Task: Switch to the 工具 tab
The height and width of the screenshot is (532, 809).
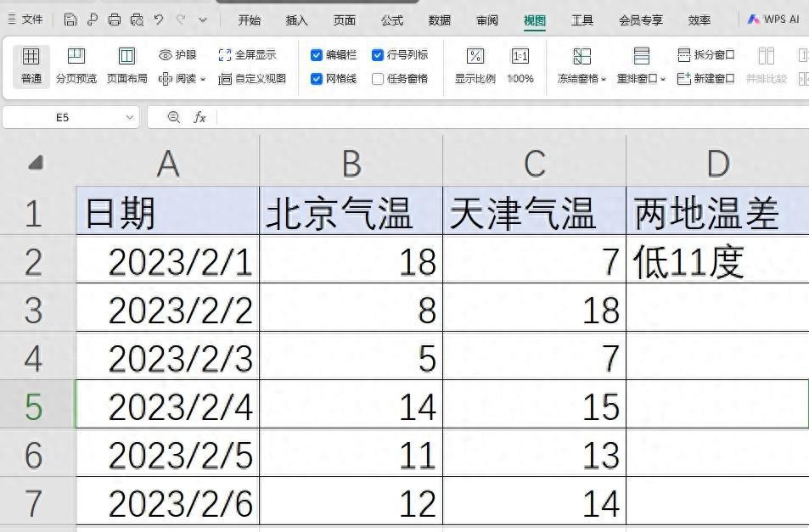Action: coord(582,20)
